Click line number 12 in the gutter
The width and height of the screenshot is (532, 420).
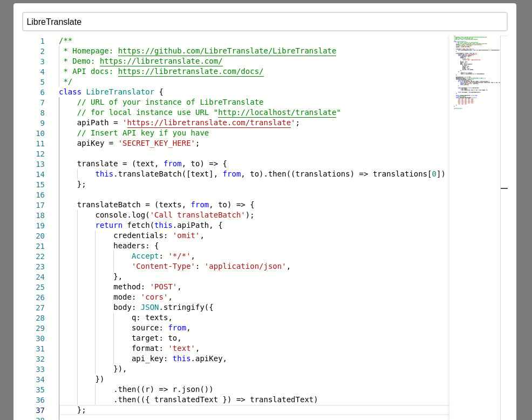(40, 154)
